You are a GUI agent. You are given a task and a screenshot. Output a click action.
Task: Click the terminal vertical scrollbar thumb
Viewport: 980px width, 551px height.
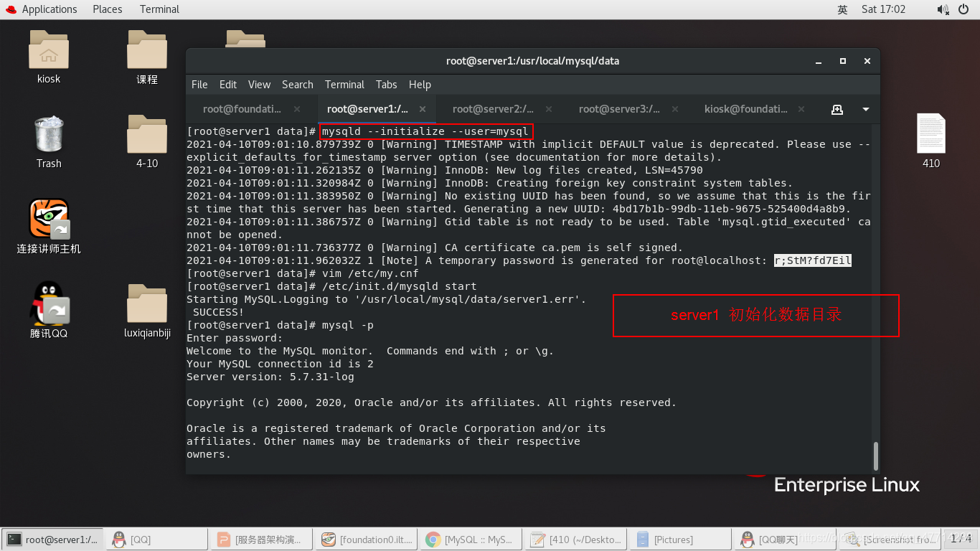pyautogui.click(x=875, y=456)
